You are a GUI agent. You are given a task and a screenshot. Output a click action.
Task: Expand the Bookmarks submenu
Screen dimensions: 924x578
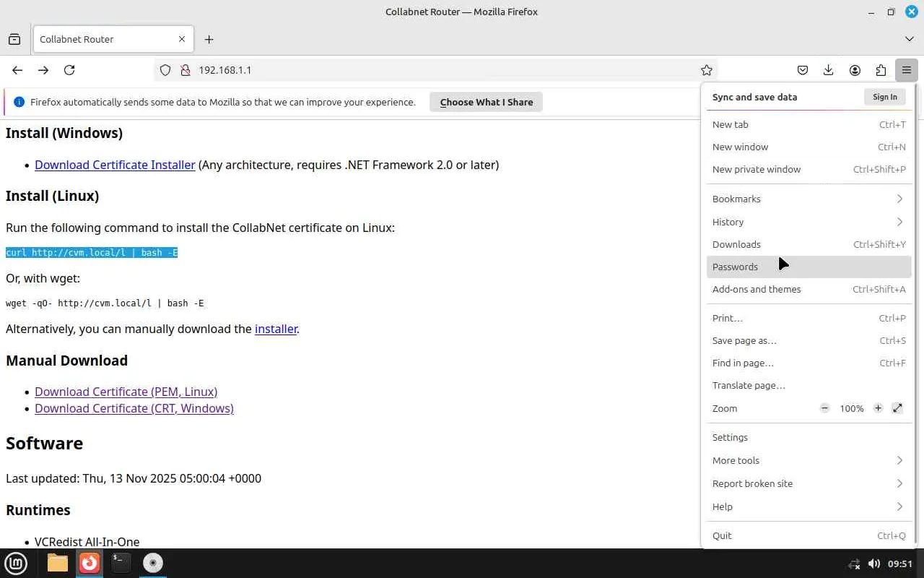click(x=808, y=199)
